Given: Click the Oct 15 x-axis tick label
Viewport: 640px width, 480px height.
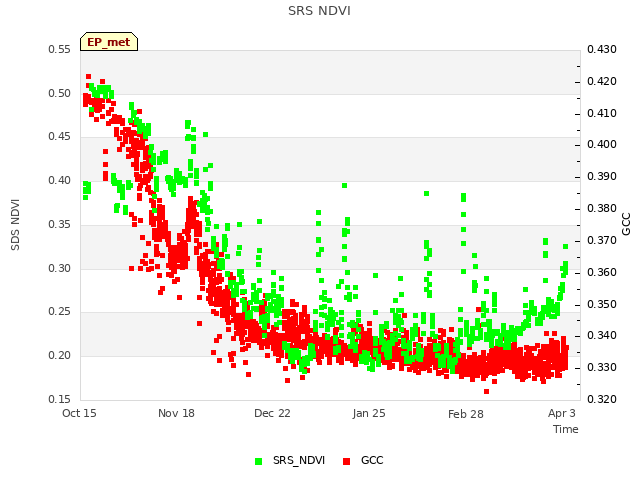Looking at the screenshot, I should click(x=79, y=413).
